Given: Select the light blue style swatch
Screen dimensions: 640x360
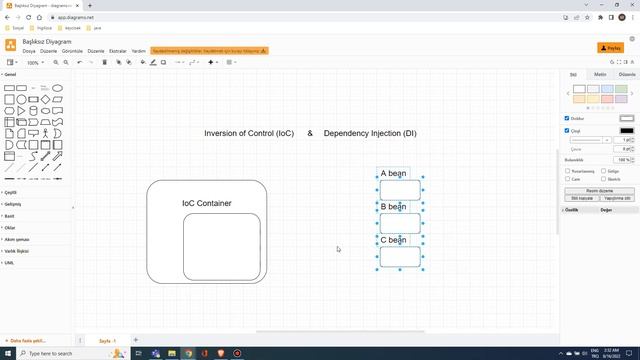Looking at the screenshot, I should (607, 89).
